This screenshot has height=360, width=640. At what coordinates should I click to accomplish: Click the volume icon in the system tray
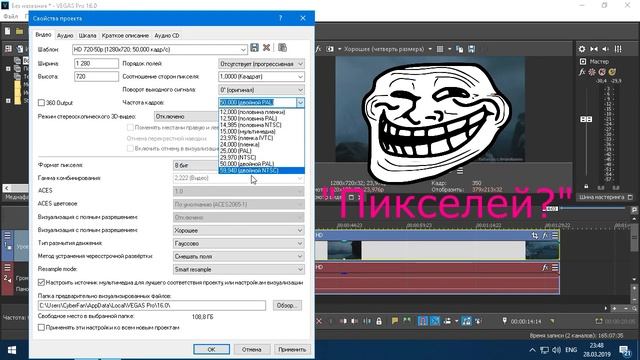tap(556, 350)
